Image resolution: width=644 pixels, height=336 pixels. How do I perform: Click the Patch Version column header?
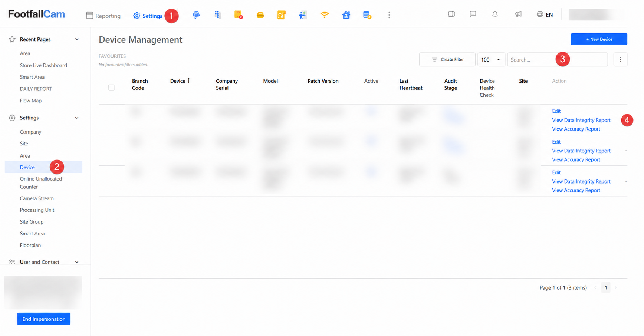(x=323, y=81)
